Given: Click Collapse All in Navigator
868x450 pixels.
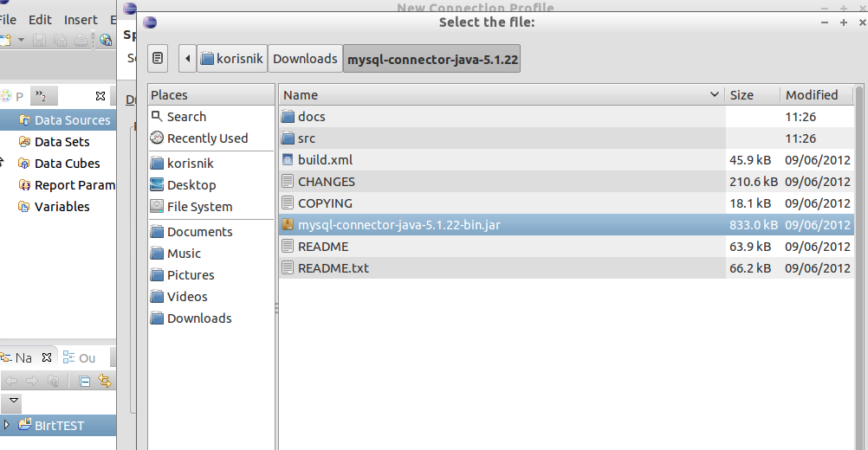Looking at the screenshot, I should 85,381.
